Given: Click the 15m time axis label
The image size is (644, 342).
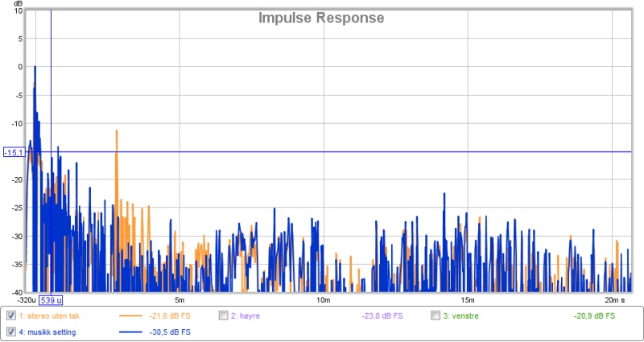Looking at the screenshot, I should click(x=468, y=299).
